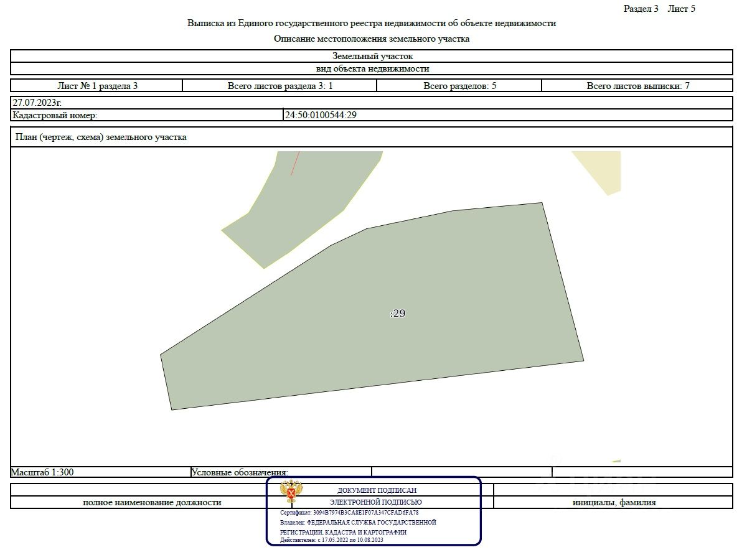Select 'Всего листов выписки: 7' cell
The width and height of the screenshot is (747, 560).
pyautogui.click(x=637, y=86)
